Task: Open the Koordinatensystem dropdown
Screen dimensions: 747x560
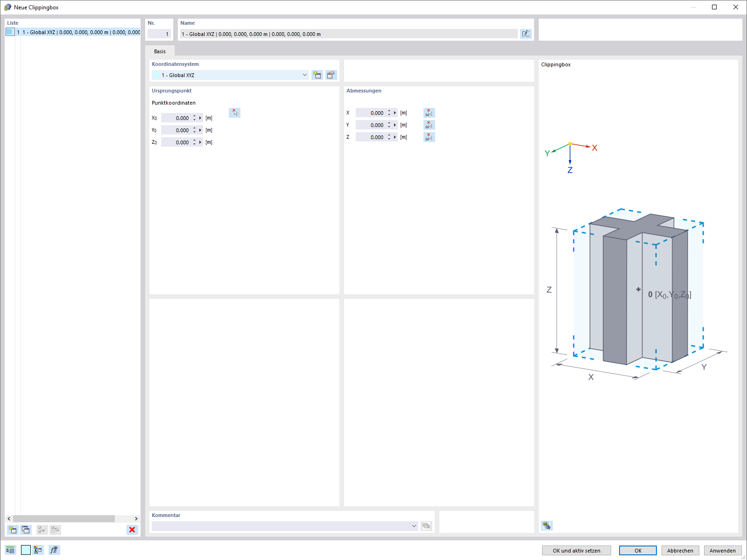Action: coord(305,75)
